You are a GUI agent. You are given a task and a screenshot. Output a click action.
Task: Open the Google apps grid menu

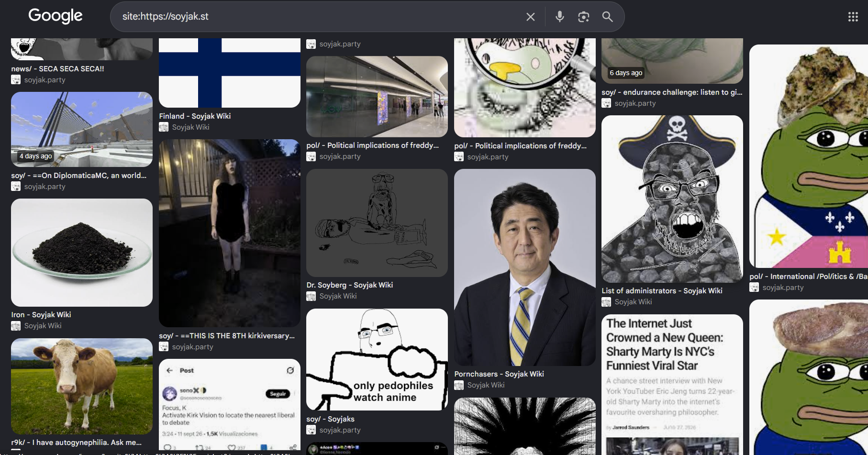pos(853,17)
